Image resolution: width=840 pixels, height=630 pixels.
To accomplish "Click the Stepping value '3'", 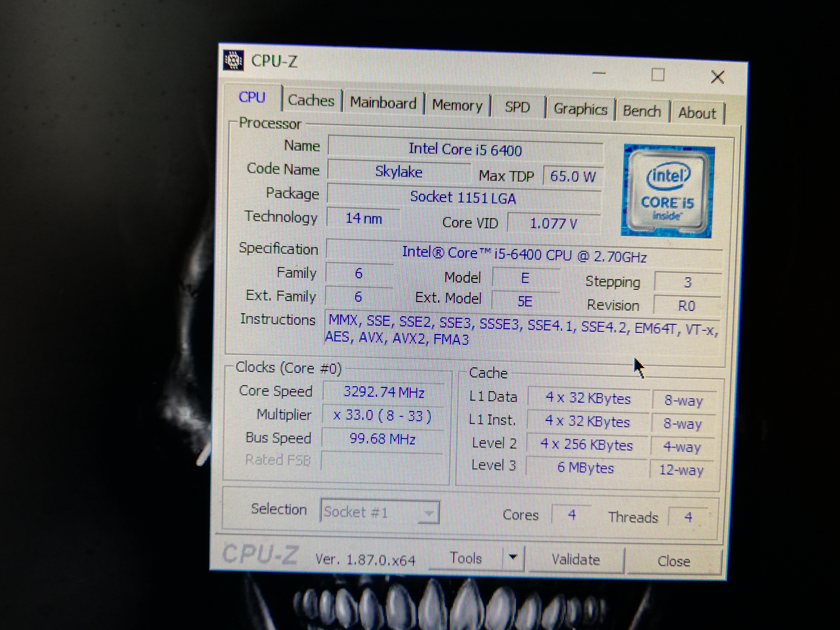I will click(687, 283).
